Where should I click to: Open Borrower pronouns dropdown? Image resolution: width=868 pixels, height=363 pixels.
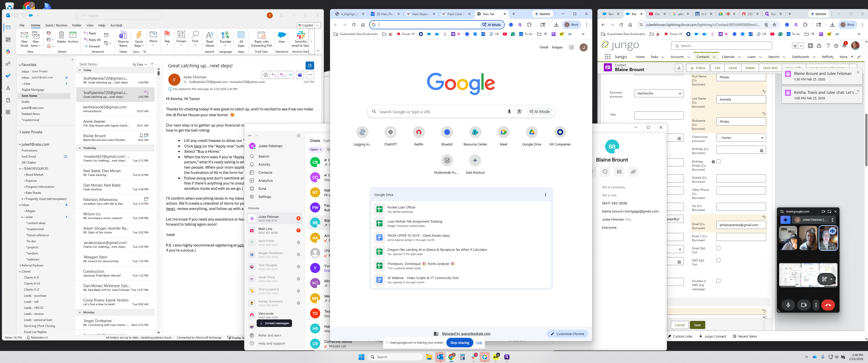pyautogui.click(x=658, y=94)
